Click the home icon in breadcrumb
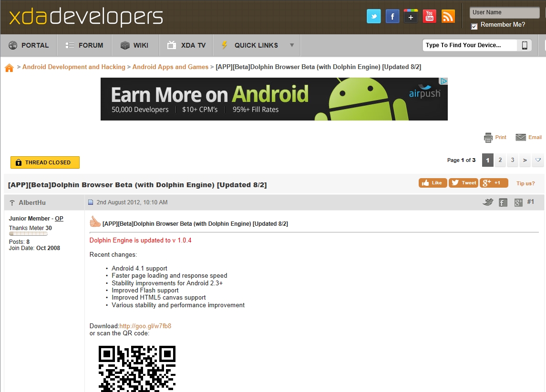This screenshot has height=392, width=546. tap(10, 68)
